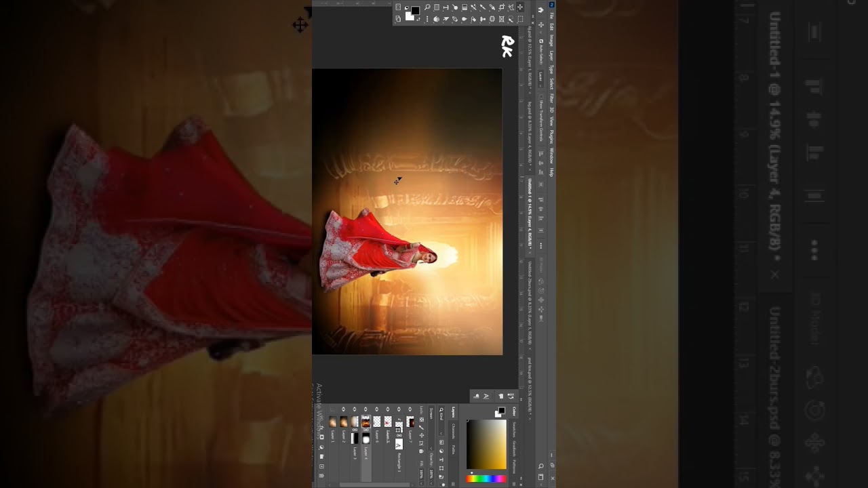Switch to the Gradients panel tab
The image size is (868, 488).
[x=514, y=449]
